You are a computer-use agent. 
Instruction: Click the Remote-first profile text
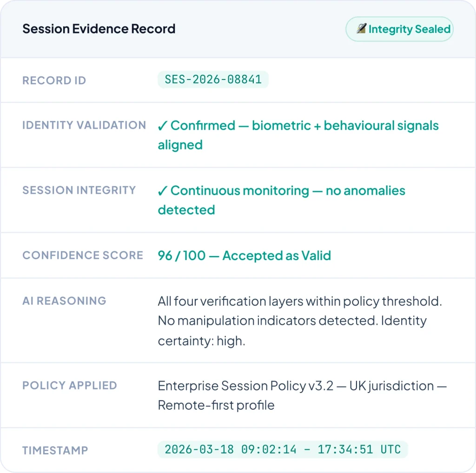pyautogui.click(x=216, y=405)
